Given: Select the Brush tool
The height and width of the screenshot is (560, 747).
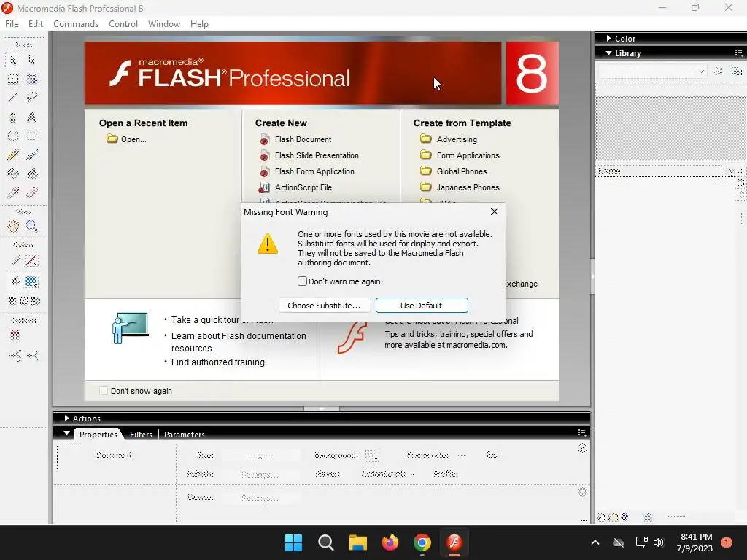Looking at the screenshot, I should coord(32,155).
